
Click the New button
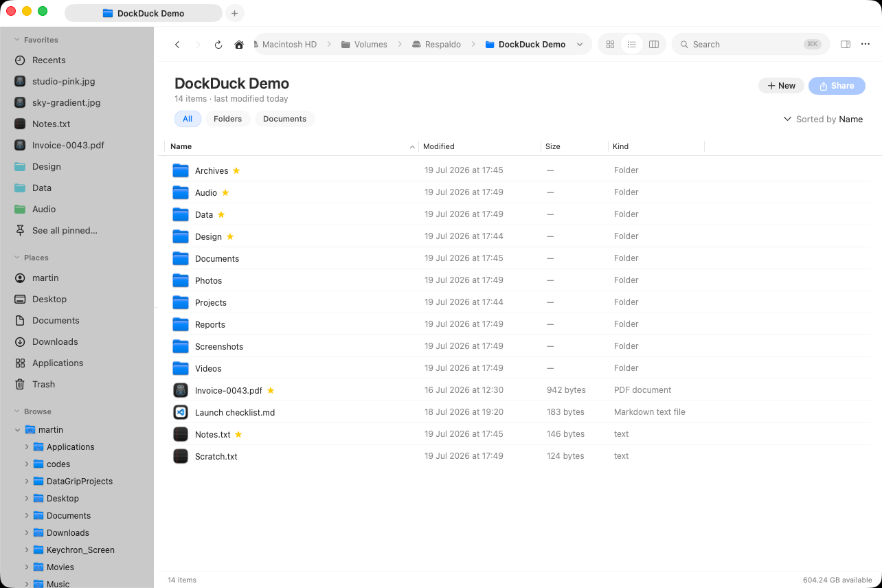click(781, 86)
